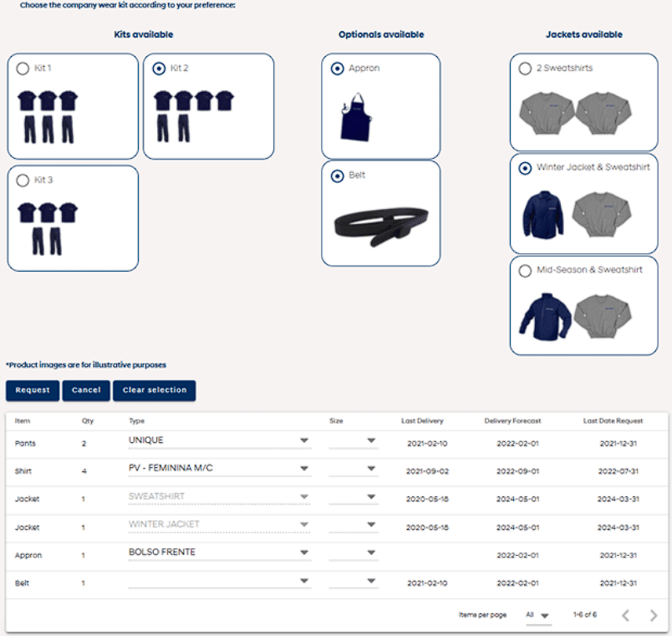Open the Belt size dropdown

[x=354, y=581]
